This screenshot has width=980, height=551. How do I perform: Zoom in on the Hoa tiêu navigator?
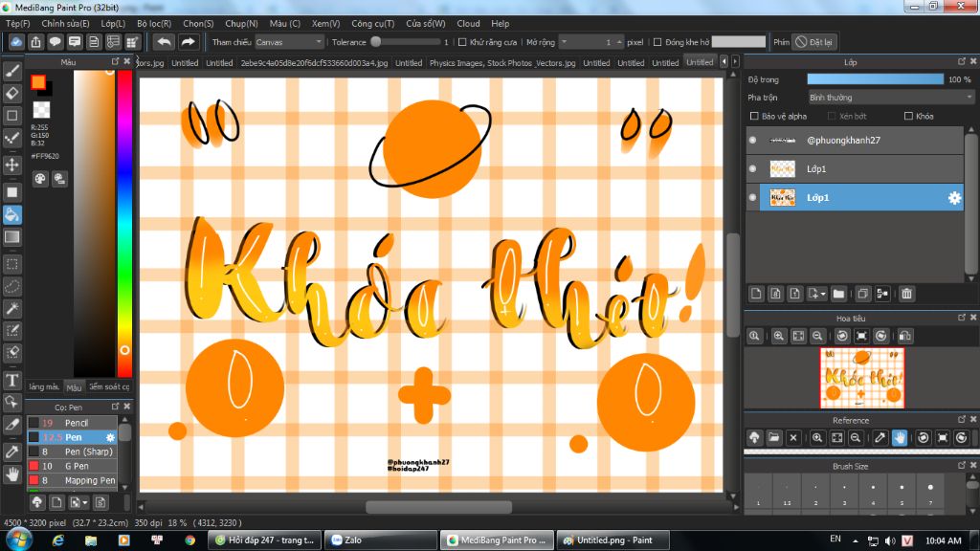point(779,336)
